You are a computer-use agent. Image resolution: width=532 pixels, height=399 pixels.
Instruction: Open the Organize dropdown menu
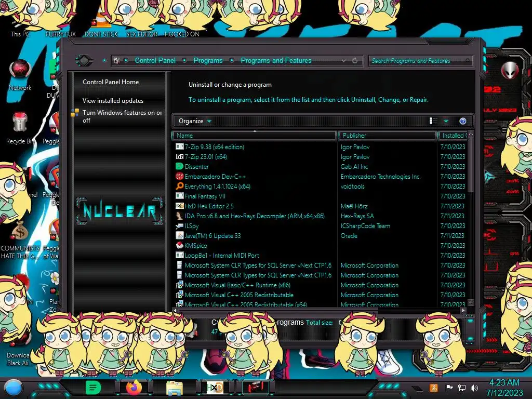195,121
